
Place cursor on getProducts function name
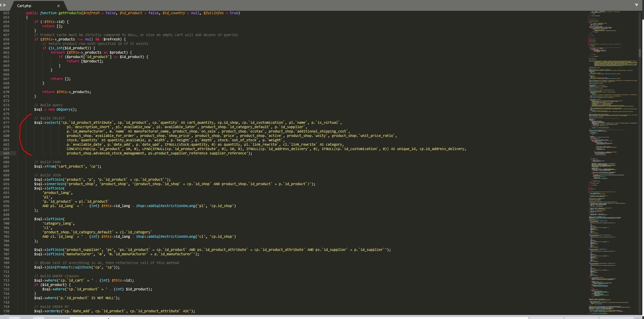coord(70,13)
